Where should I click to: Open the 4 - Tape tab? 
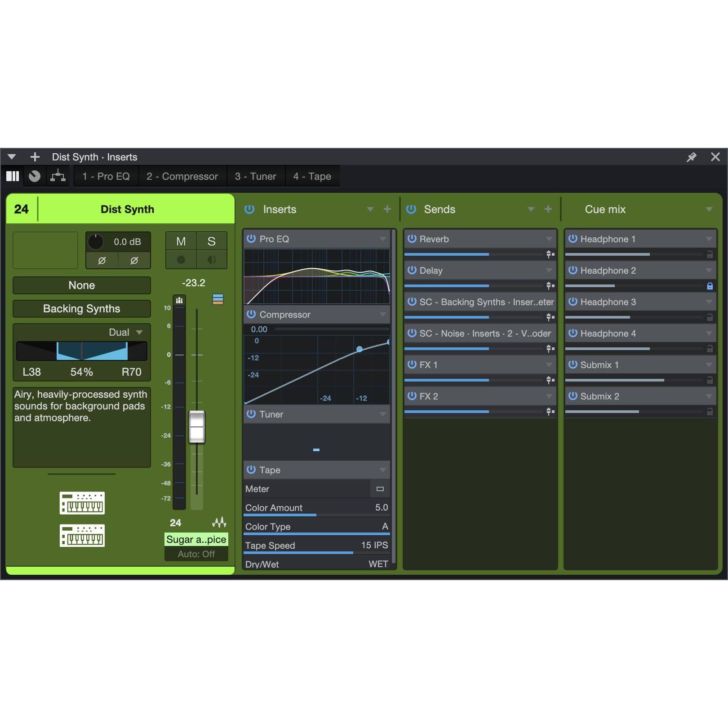(312, 176)
